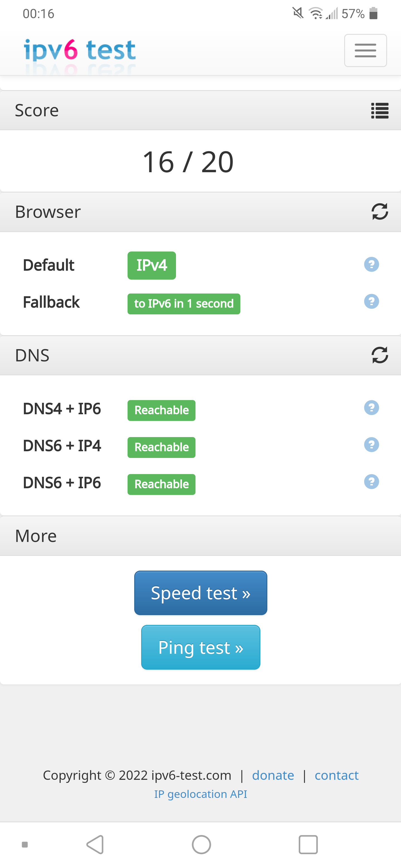Show help for DNS6 + IP4
Screen dimensions: 401x868
click(372, 445)
